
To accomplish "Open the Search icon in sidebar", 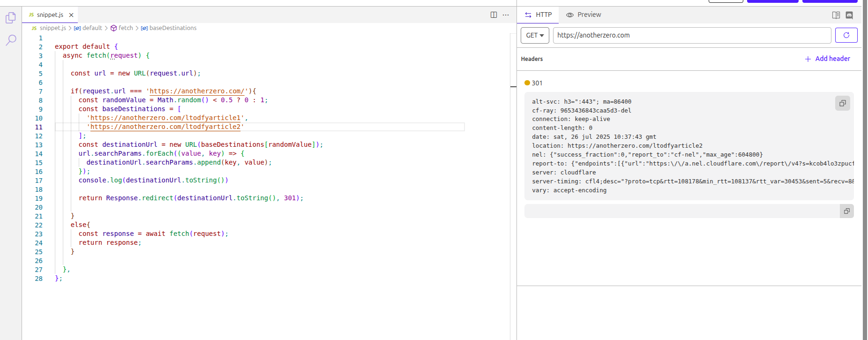I will (11, 40).
